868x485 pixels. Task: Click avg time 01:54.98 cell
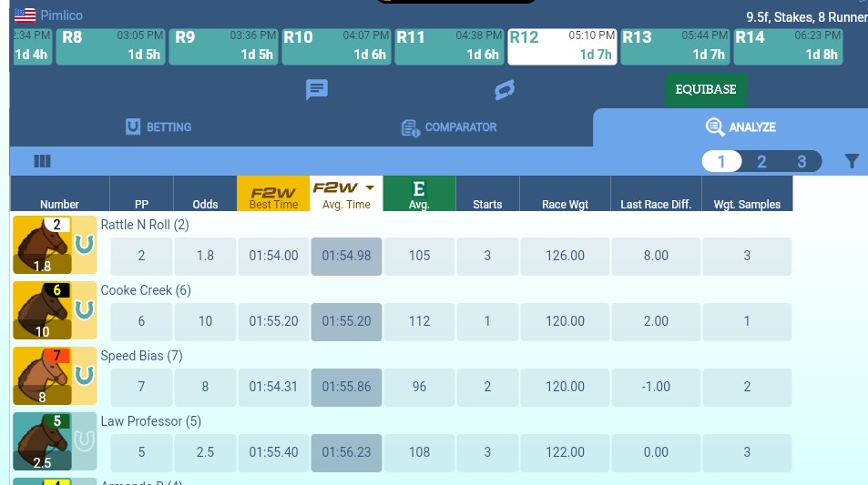(346, 256)
